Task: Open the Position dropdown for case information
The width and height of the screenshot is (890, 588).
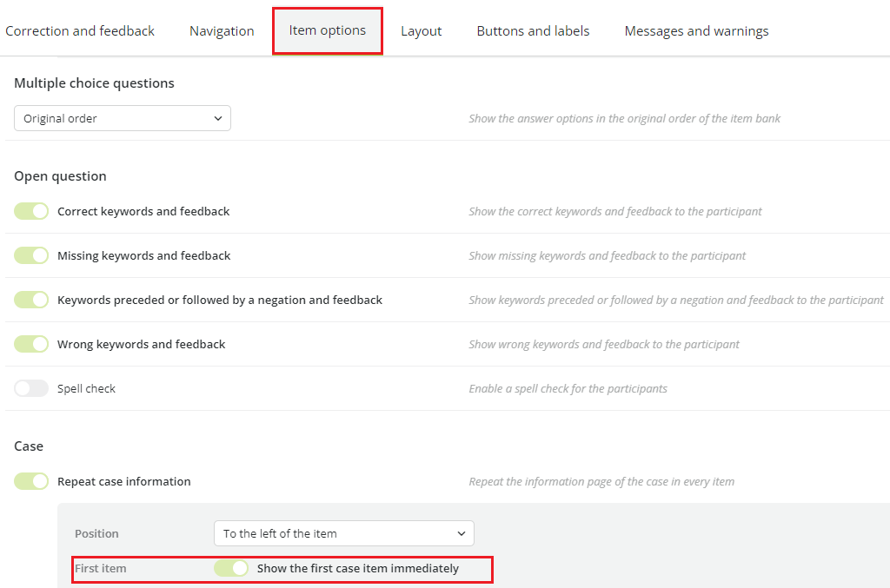Action: pos(343,532)
